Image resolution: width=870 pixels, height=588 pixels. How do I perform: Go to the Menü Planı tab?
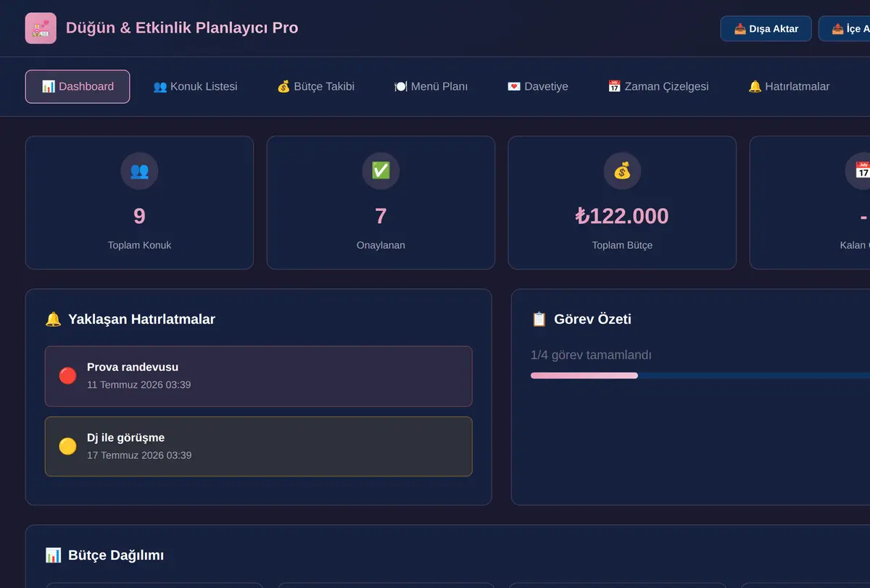coord(431,86)
